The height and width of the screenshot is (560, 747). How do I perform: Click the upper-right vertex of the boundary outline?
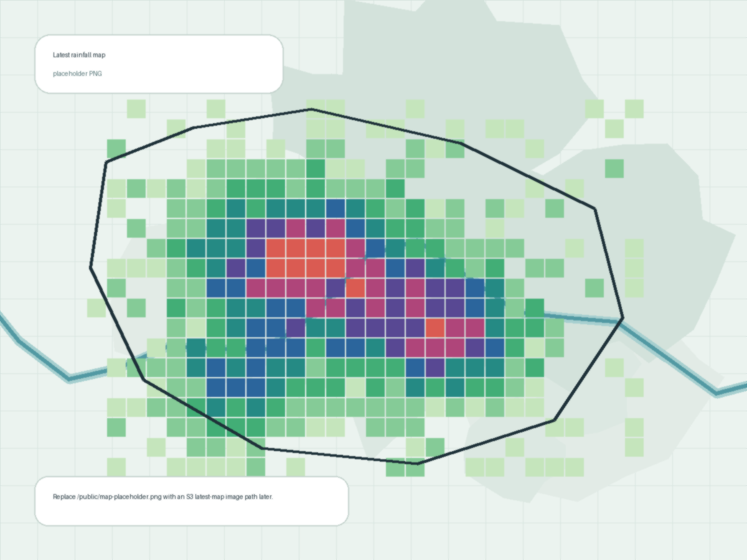tap(595, 209)
